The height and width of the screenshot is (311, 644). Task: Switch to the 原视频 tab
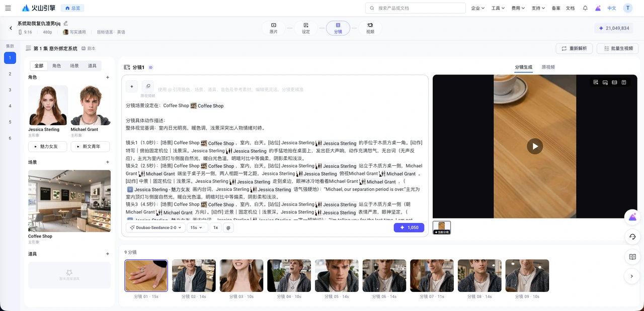(548, 67)
